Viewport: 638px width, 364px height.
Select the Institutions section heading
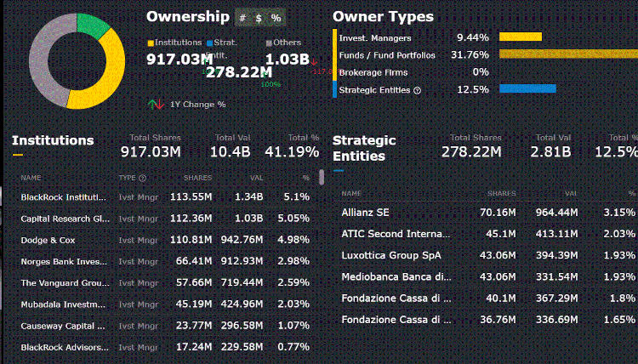coord(53,140)
